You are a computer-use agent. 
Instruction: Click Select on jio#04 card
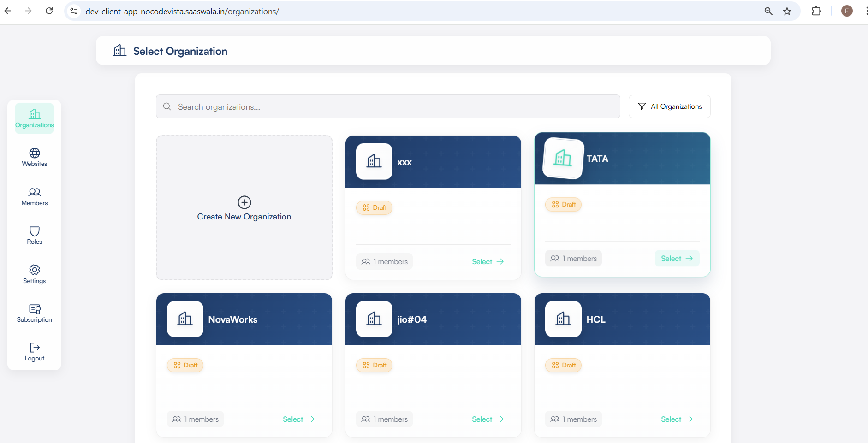click(x=488, y=419)
